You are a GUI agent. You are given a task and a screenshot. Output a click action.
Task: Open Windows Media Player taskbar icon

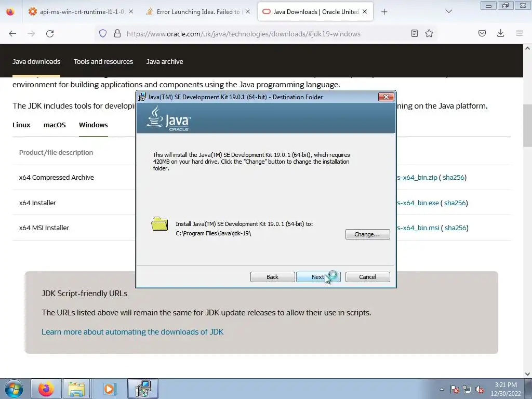[109, 389]
